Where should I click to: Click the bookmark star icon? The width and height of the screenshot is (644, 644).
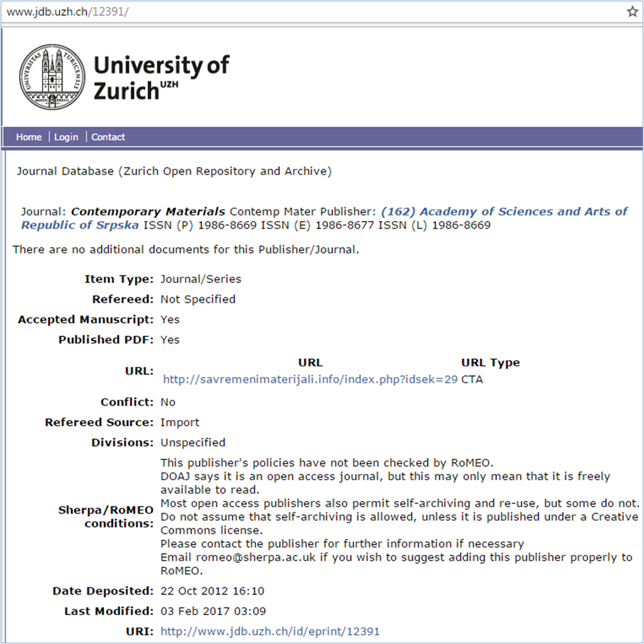632,11
